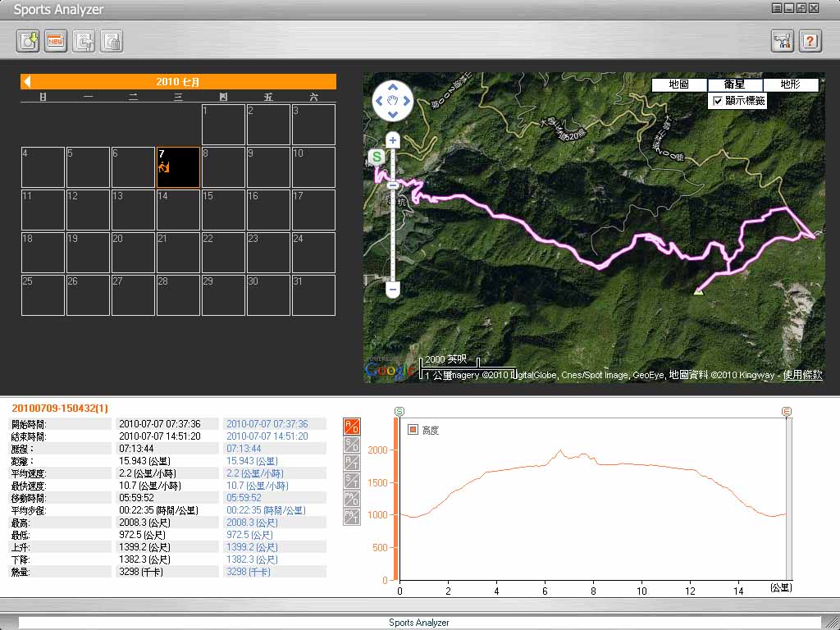Image resolution: width=840 pixels, height=630 pixels.
Task: Select the A/D altitude-distance chart button
Action: (x=351, y=427)
